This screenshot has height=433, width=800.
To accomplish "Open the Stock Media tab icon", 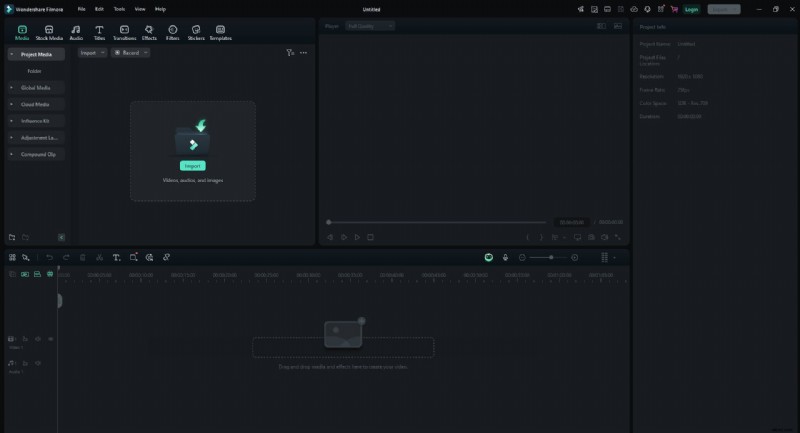I will [x=49, y=32].
